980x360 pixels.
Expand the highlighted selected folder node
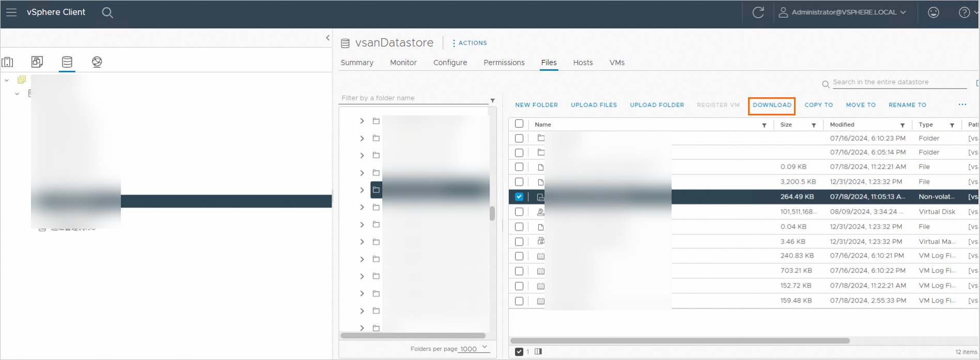[362, 190]
